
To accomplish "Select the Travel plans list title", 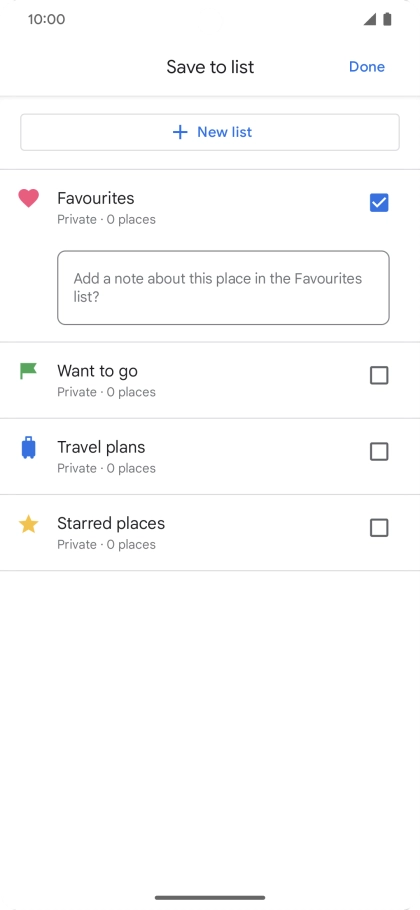I will [x=101, y=447].
